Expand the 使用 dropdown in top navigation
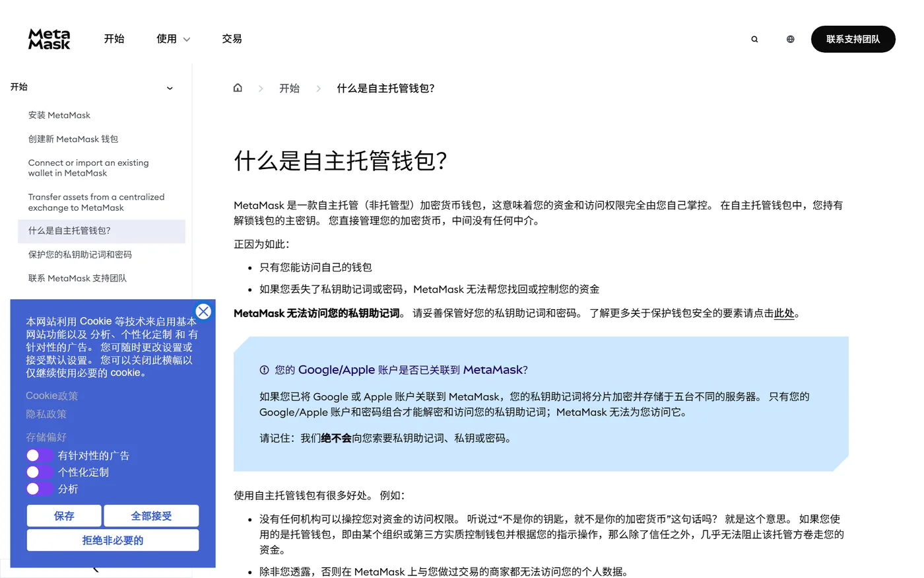The height and width of the screenshot is (578, 924). (x=174, y=39)
